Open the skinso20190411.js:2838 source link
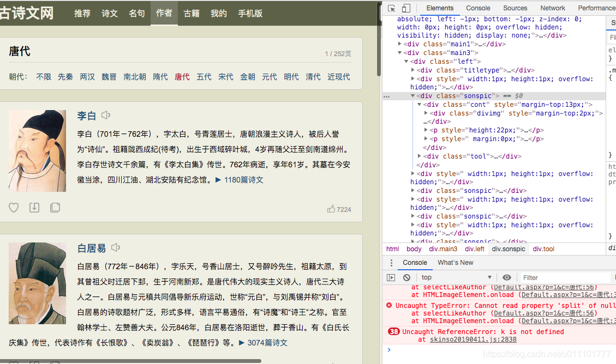 [473, 339]
